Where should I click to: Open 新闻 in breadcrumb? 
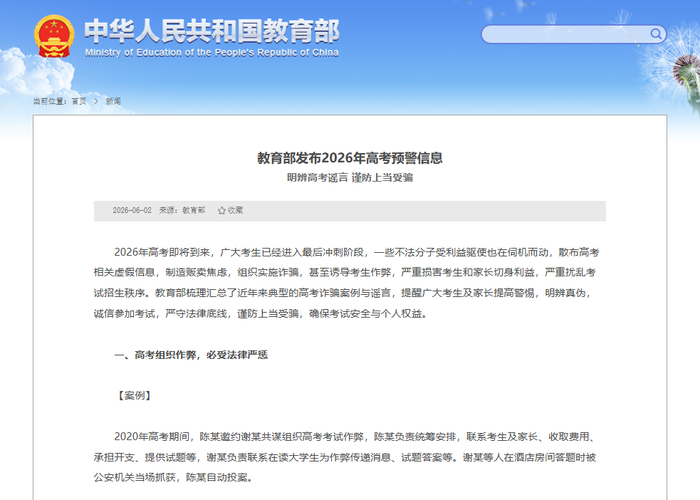pos(113,101)
